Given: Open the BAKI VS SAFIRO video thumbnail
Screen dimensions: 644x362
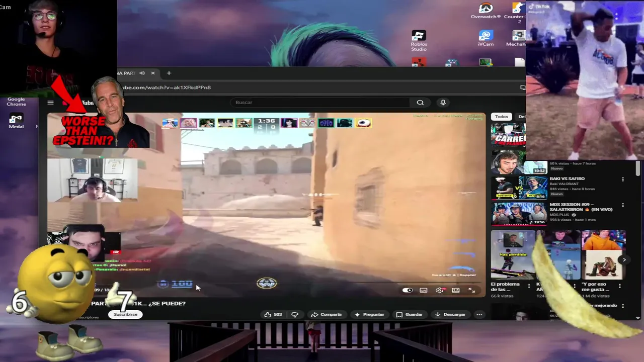Looking at the screenshot, I should pos(519,188).
